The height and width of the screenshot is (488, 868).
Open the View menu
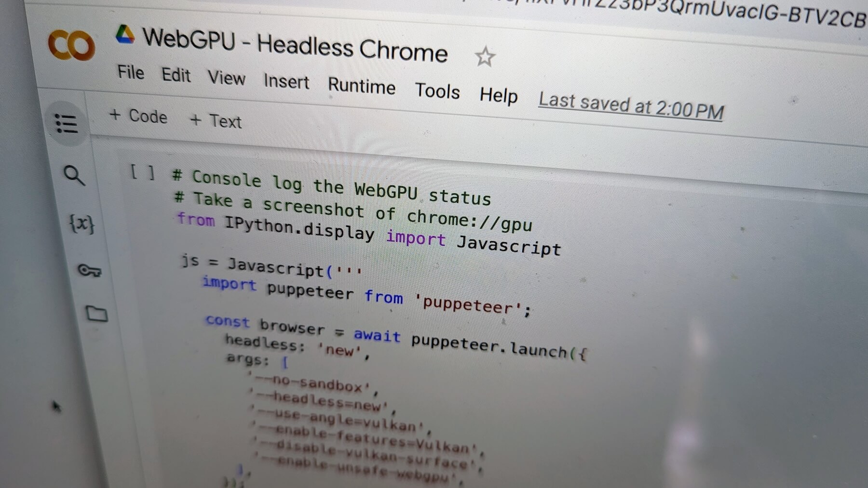tap(226, 78)
